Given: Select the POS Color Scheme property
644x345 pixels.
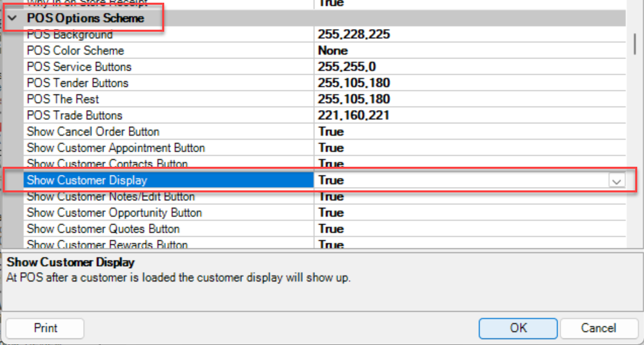Looking at the screenshot, I should tap(75, 51).
